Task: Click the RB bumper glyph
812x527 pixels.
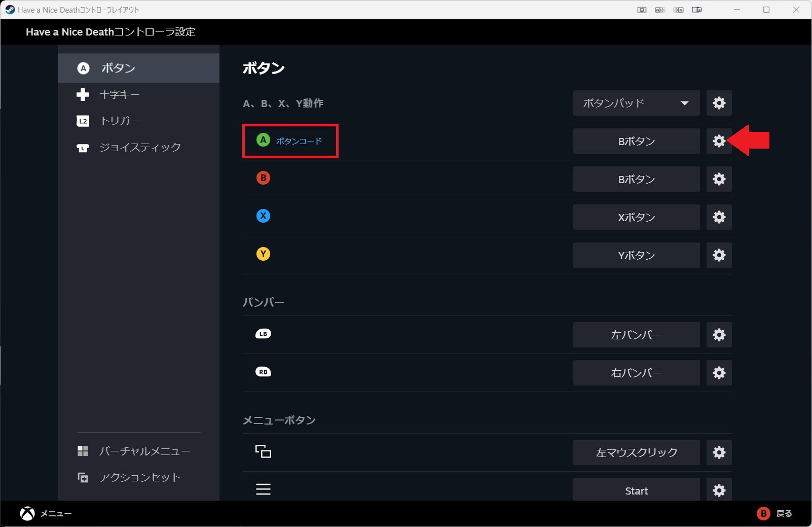Action: pos(263,372)
